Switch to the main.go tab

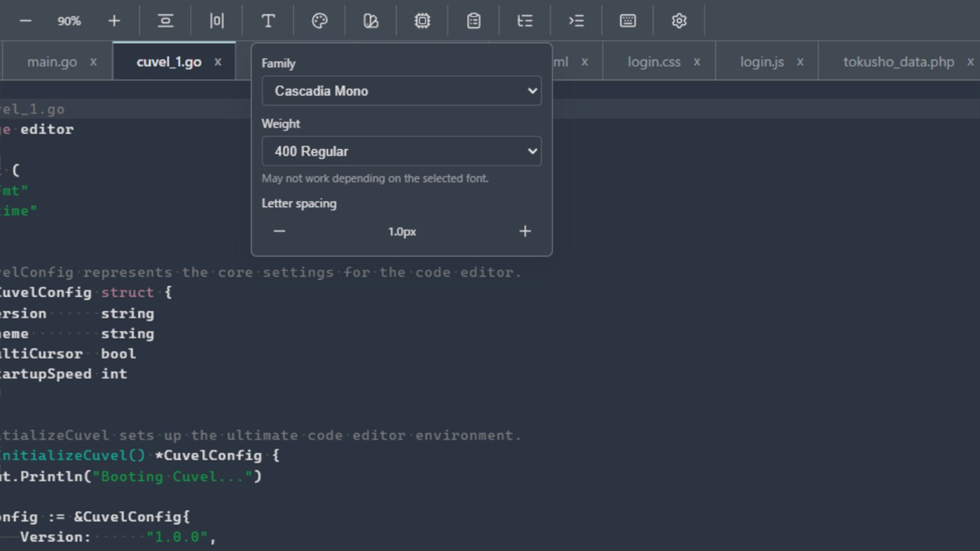coord(52,62)
